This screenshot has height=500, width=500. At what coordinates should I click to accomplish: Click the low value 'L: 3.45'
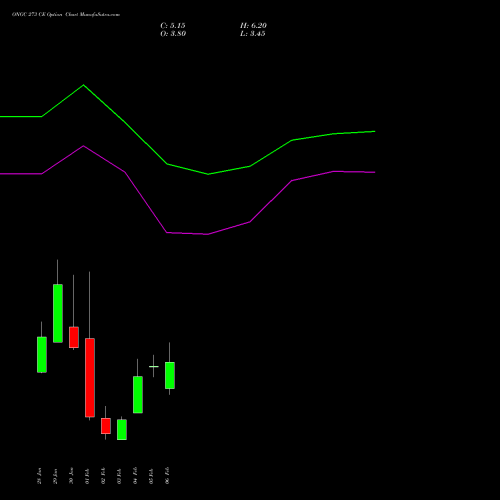[x=253, y=34]
